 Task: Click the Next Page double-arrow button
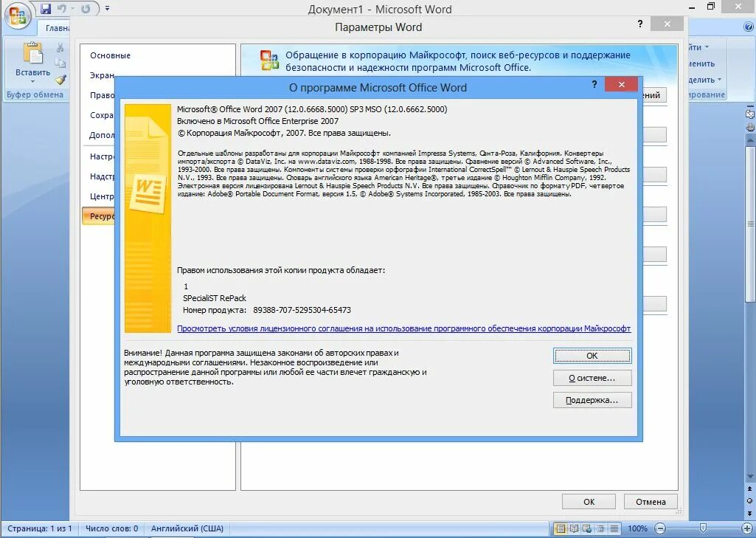(x=750, y=514)
